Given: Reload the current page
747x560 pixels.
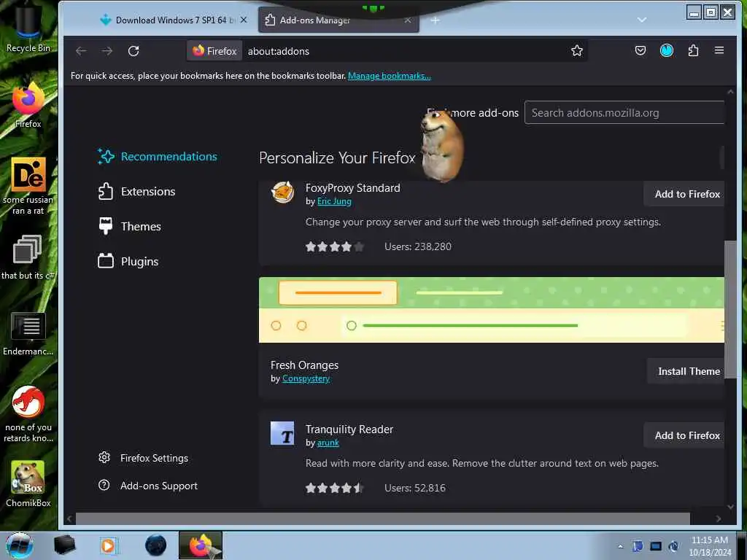Looking at the screenshot, I should point(133,51).
